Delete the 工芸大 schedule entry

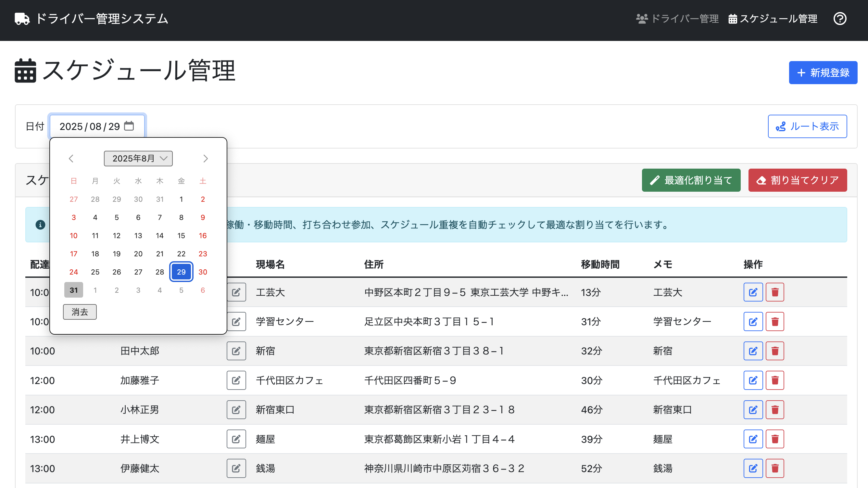pyautogui.click(x=775, y=292)
